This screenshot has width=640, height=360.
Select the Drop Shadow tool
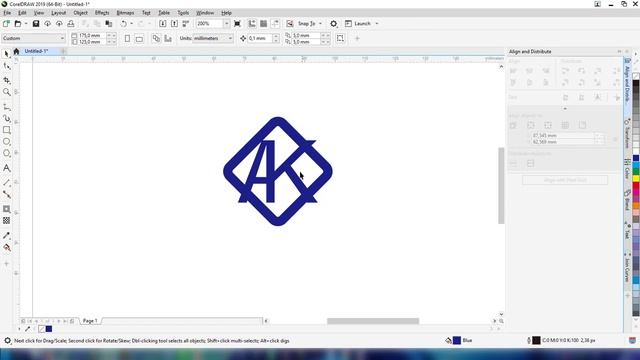point(7,209)
